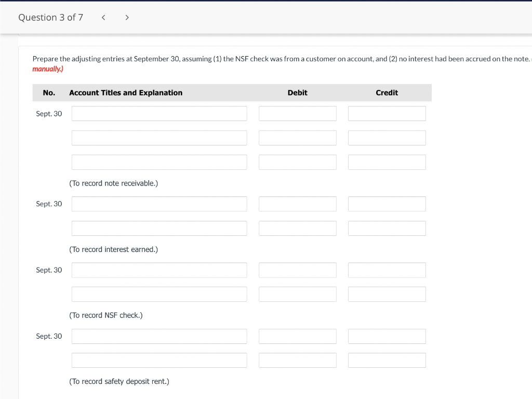Click first debit field for interest earned entry

[x=297, y=204]
